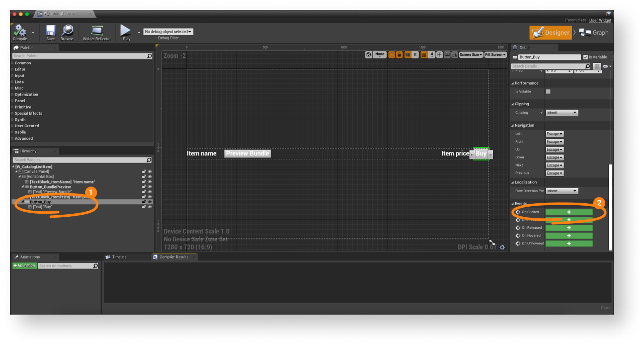Toggle the grid snapping icon in viewport
Viewport: 644px width, 345px height.
(424, 54)
